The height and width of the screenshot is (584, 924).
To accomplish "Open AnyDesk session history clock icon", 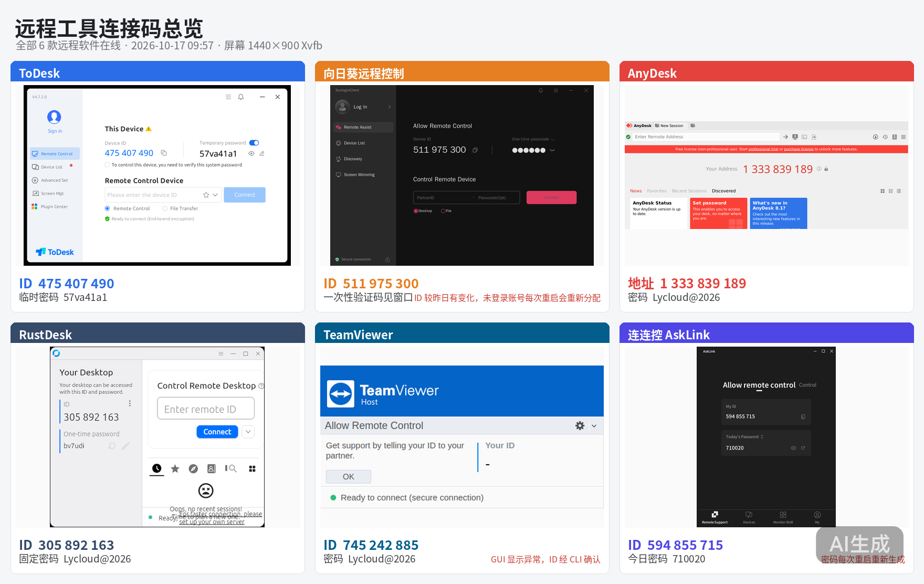I will click(885, 137).
